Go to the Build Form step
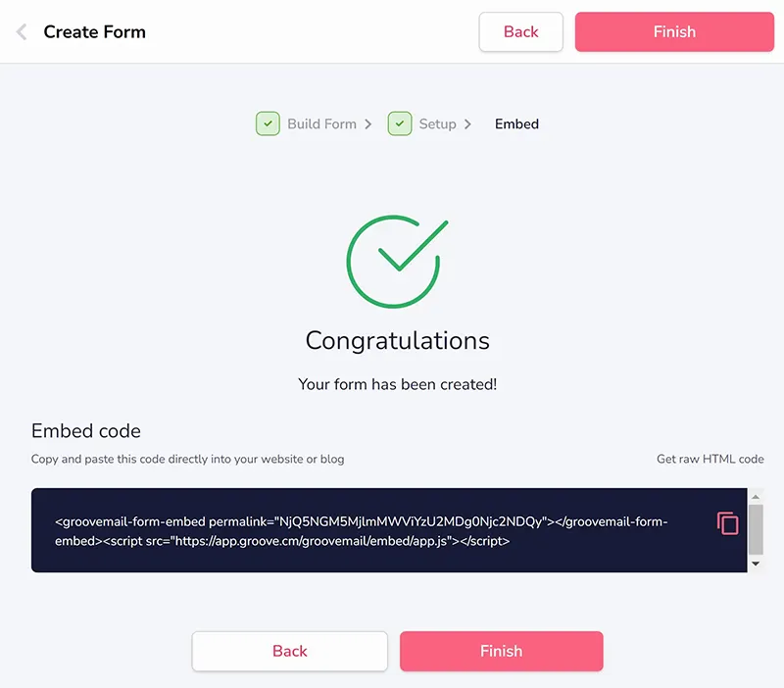 (x=321, y=124)
